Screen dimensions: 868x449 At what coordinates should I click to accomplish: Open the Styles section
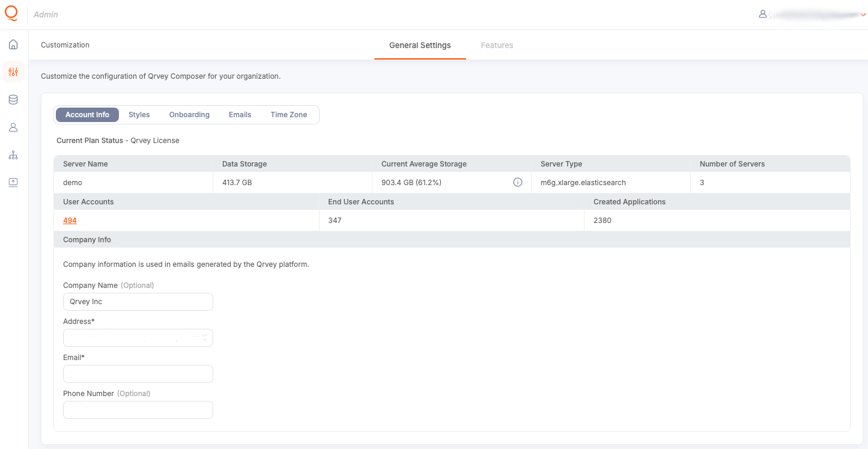[x=139, y=114]
